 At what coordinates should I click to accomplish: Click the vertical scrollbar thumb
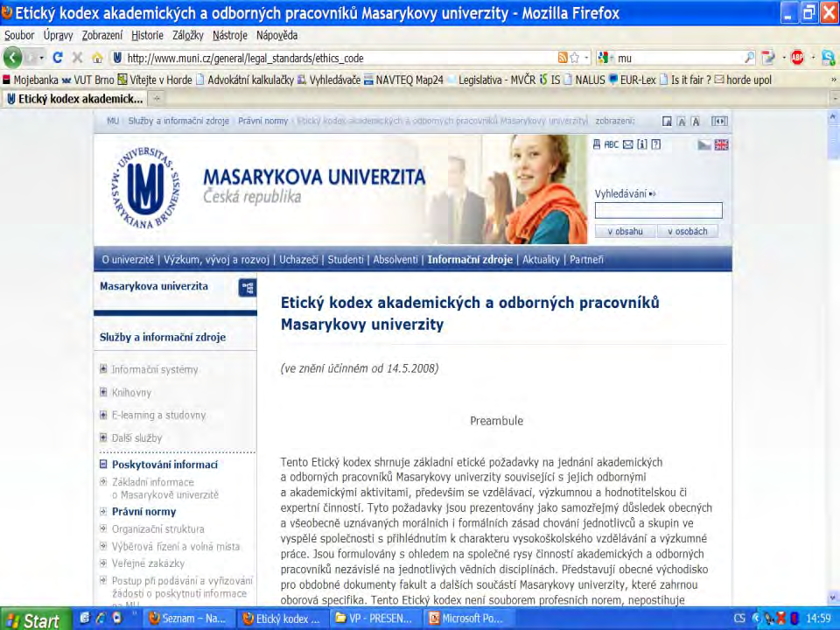click(x=833, y=142)
